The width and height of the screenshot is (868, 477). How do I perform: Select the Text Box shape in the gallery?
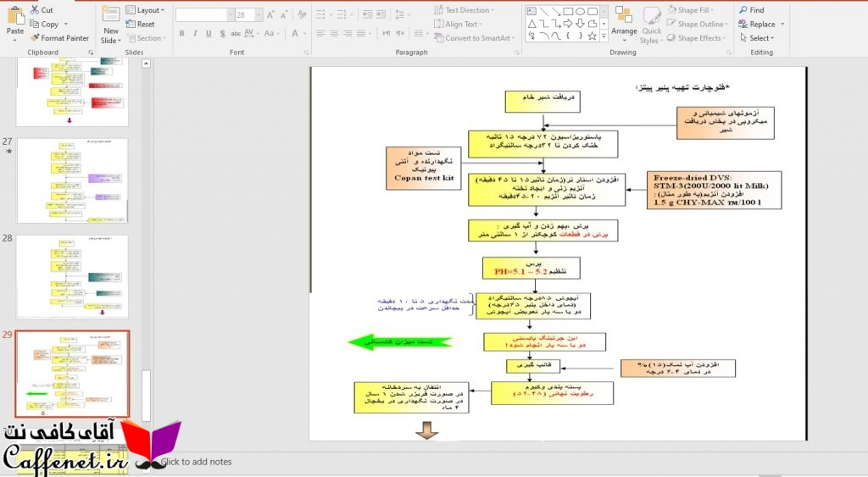531,11
